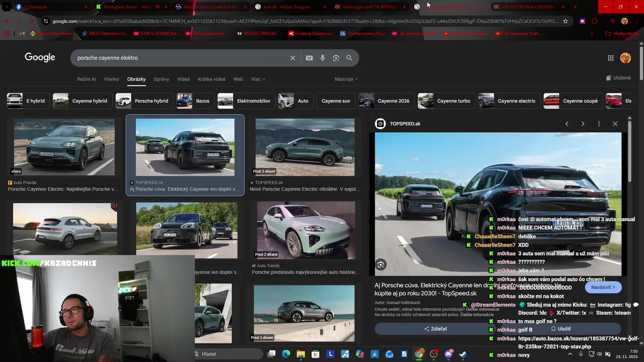Click the Zdieľať share button
The height and width of the screenshot is (362, 644).
pos(436,329)
